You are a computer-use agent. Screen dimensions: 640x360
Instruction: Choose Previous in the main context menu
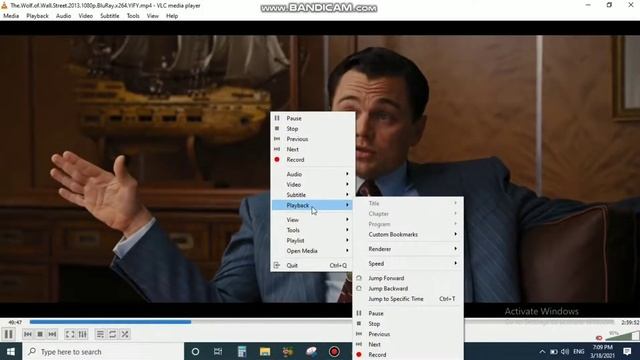pos(313,139)
